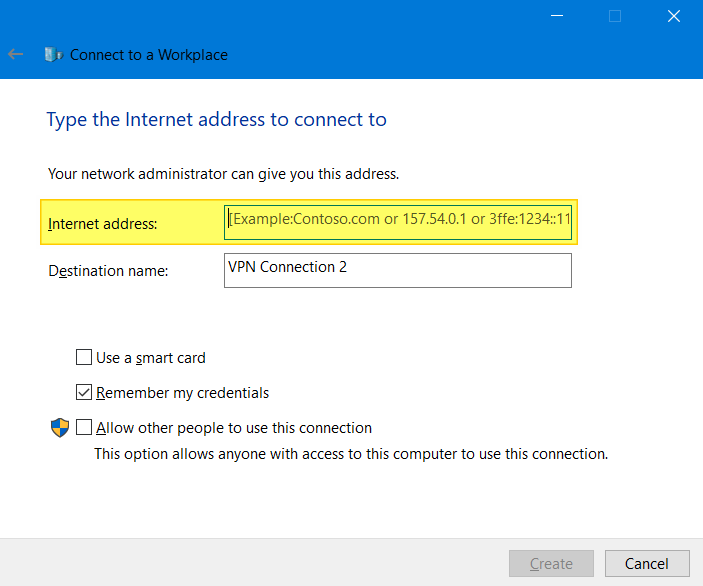This screenshot has width=703, height=586.
Task: Click the network administrator hint text
Action: click(223, 174)
